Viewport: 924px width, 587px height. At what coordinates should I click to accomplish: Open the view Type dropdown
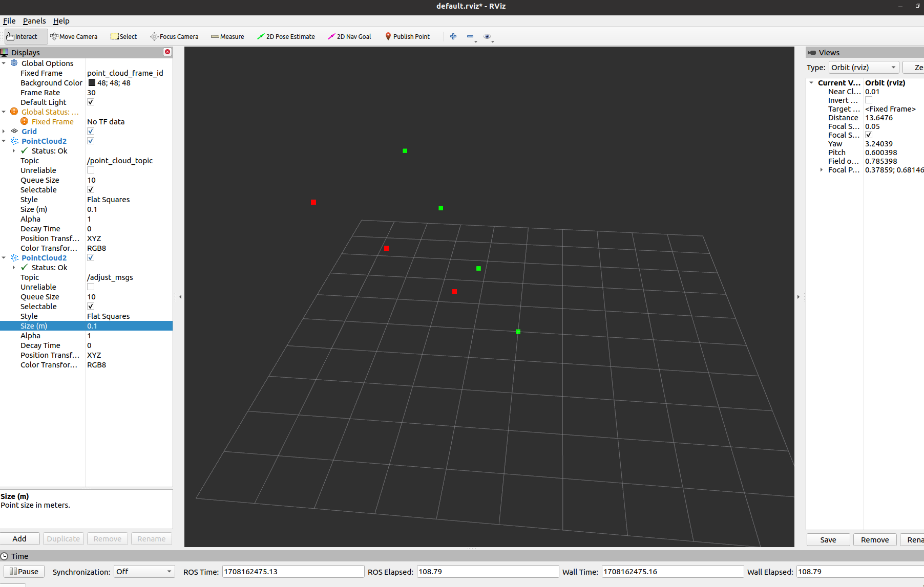click(864, 67)
